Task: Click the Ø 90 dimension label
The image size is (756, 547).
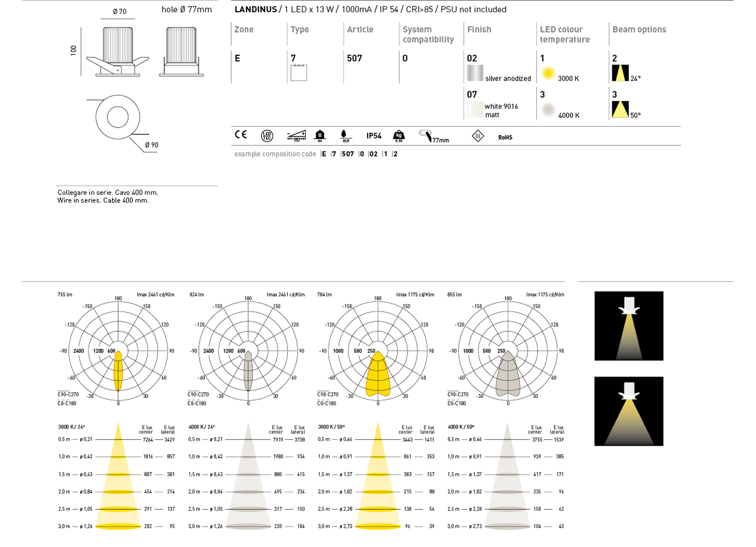Action: coord(152,145)
